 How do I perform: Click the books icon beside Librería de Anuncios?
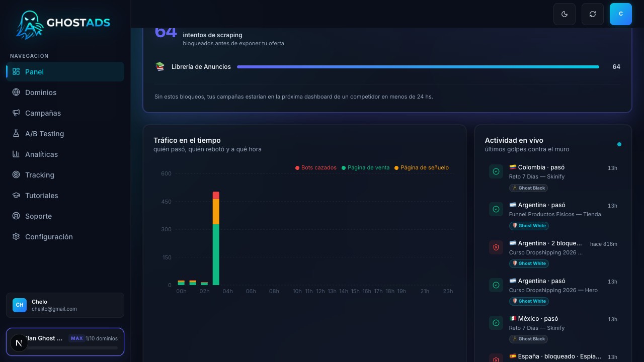click(160, 66)
